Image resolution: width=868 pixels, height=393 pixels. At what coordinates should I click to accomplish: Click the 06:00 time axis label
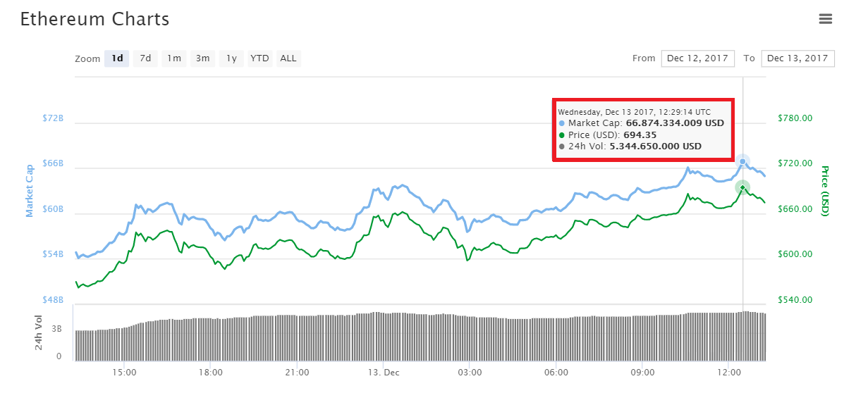tap(556, 372)
